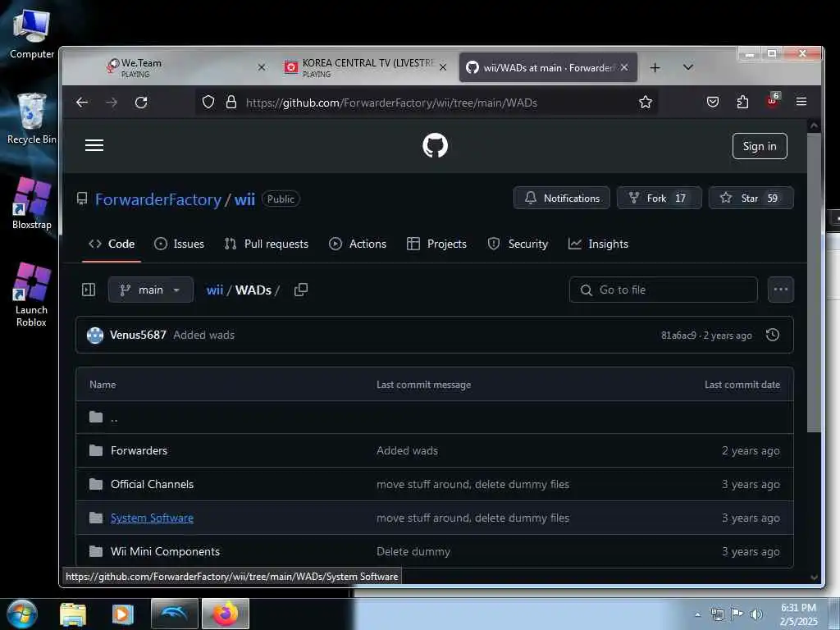The width and height of the screenshot is (840, 630).
Task: Open the ForwarderFactory owner link
Action: coord(158,199)
